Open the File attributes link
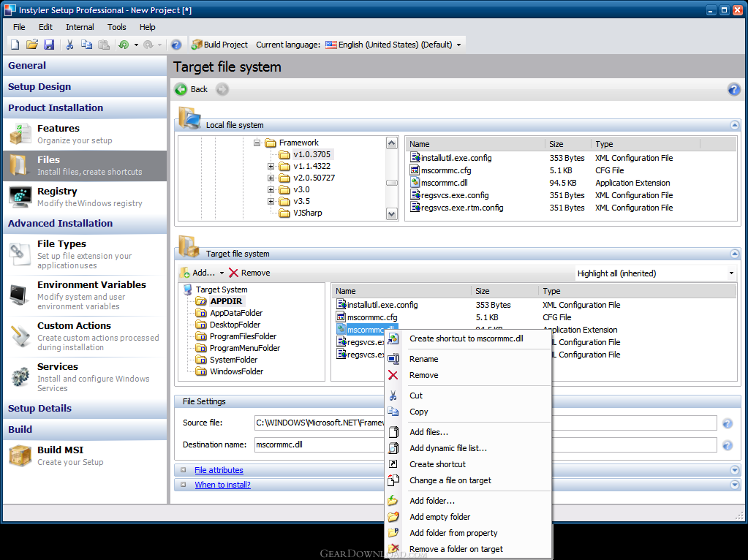 point(219,470)
